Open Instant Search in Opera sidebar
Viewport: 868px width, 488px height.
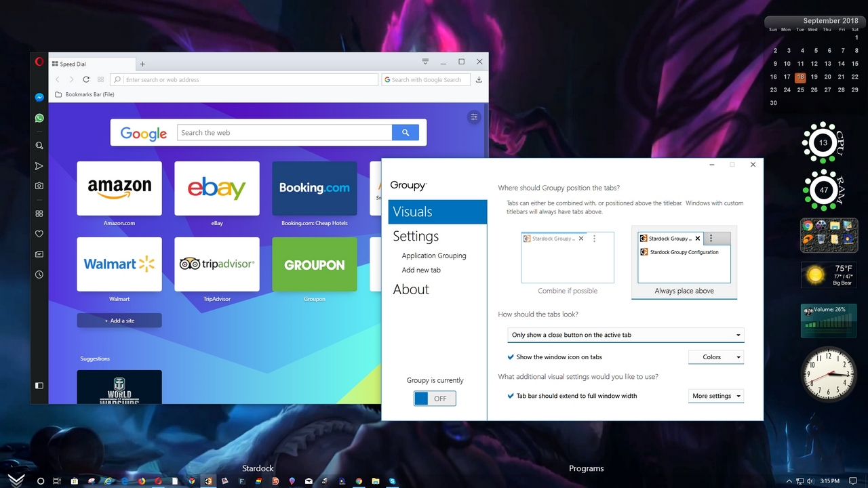[39, 146]
